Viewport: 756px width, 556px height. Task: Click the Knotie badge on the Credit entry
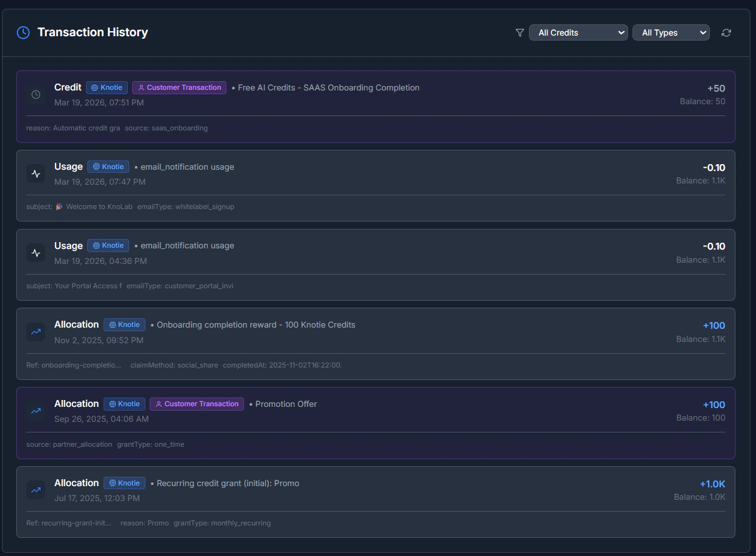107,87
